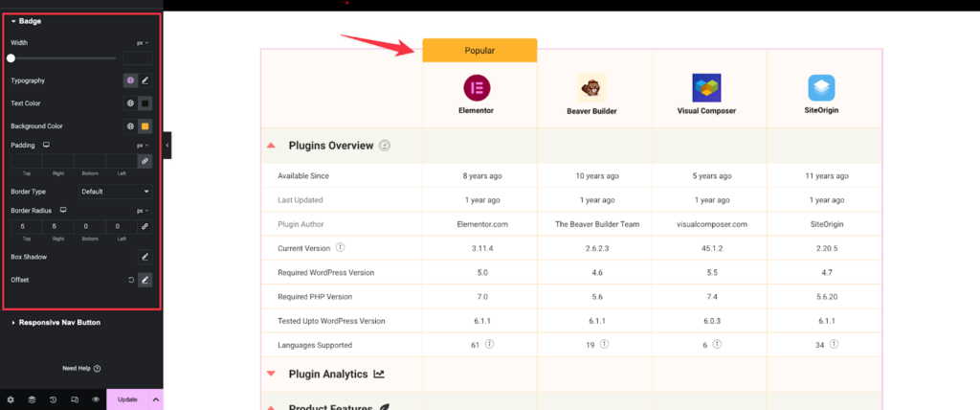
Task: Open the Width unit px dropdown
Action: pos(144,43)
